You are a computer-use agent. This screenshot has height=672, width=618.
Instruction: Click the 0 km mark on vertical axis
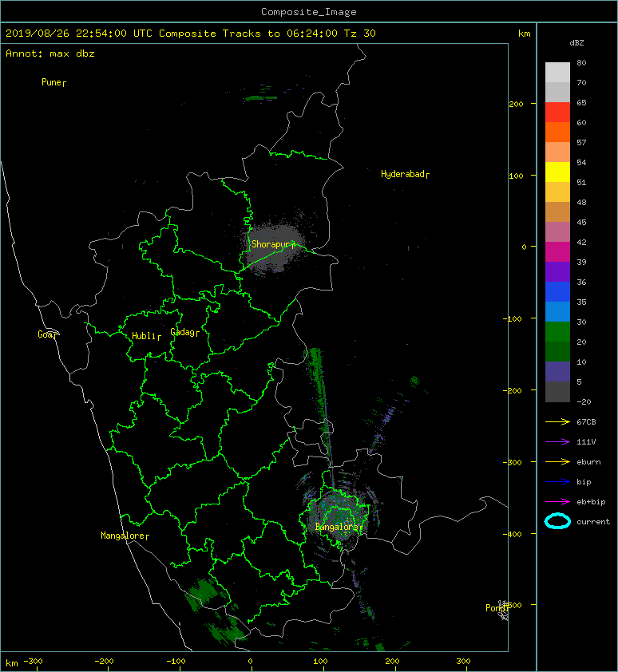524,247
